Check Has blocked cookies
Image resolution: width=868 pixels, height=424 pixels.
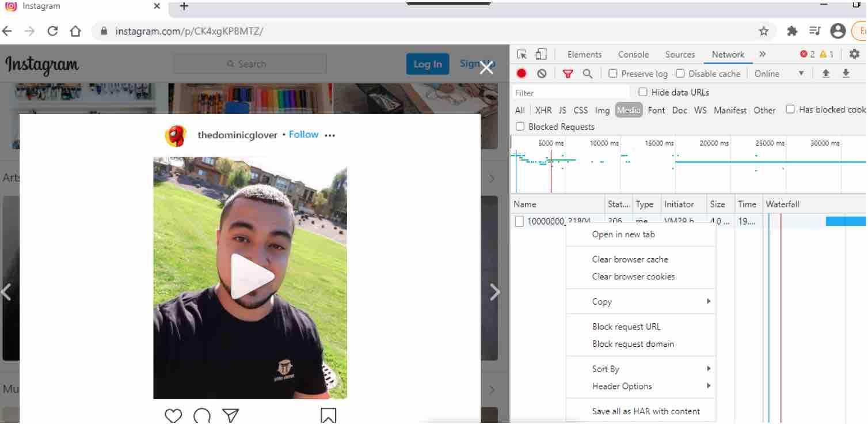(790, 109)
